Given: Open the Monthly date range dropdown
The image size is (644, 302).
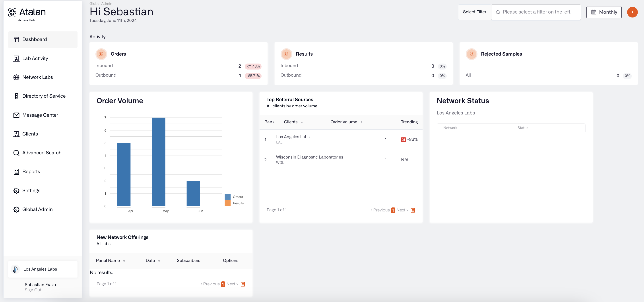Looking at the screenshot, I should pyautogui.click(x=604, y=12).
